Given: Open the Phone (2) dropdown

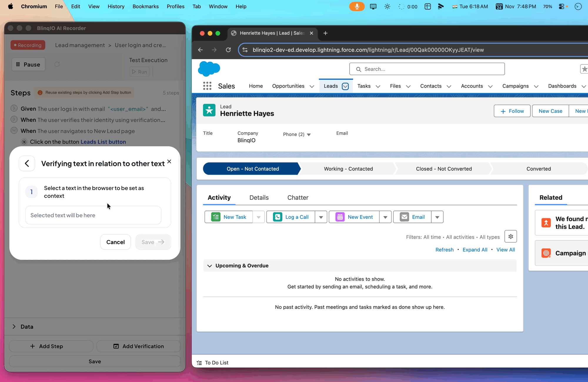Looking at the screenshot, I should [x=309, y=135].
